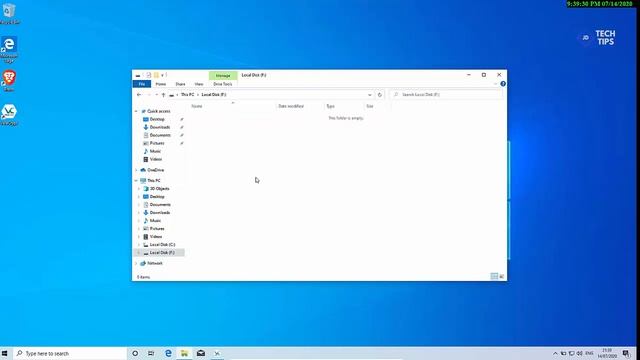Switch to Large icons view in status bar
The height and width of the screenshot is (360, 640).
pos(502,277)
